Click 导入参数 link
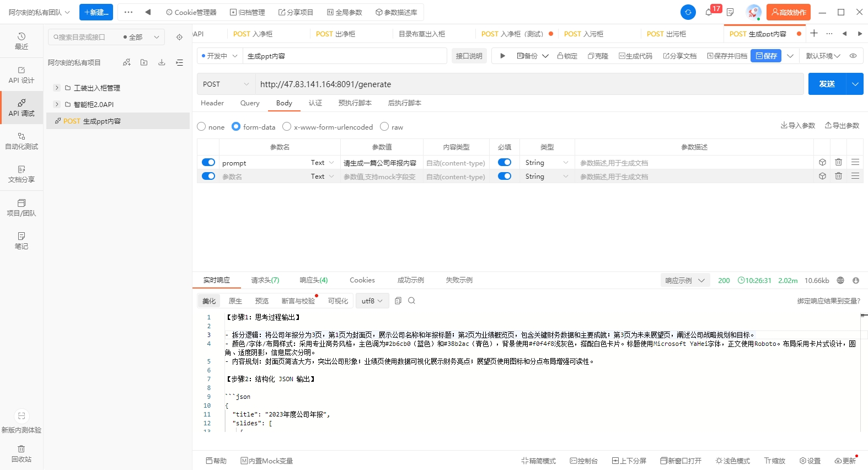The image size is (868, 470). click(x=798, y=126)
